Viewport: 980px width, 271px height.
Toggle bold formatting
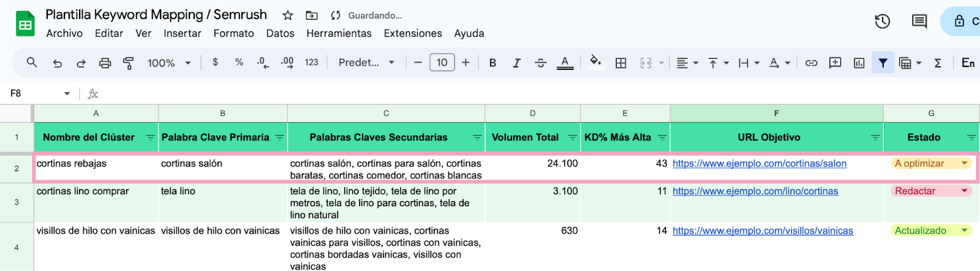tap(492, 63)
